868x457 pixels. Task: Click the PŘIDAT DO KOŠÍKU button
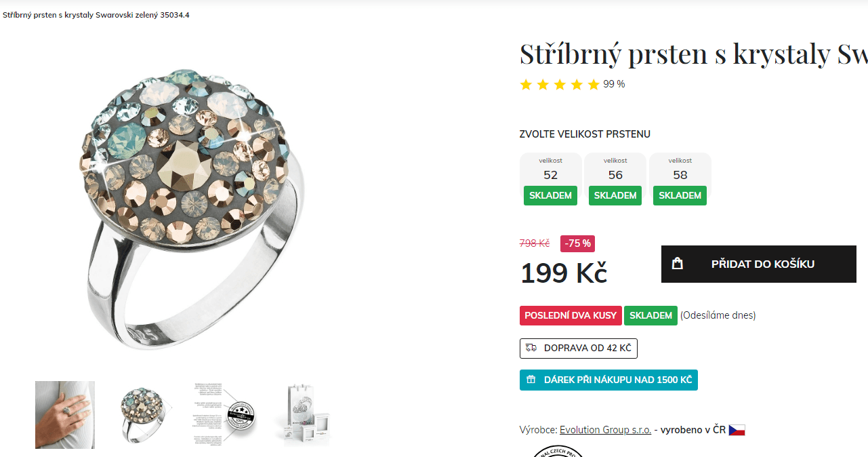758,263
